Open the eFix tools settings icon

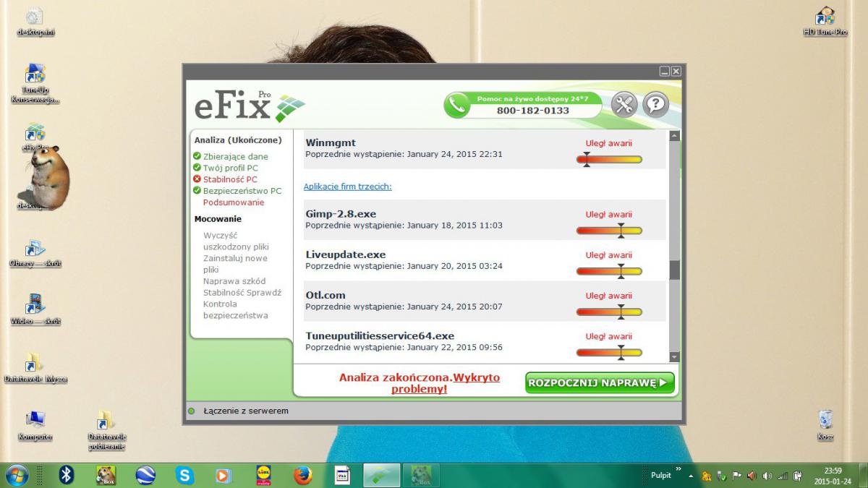(x=624, y=105)
